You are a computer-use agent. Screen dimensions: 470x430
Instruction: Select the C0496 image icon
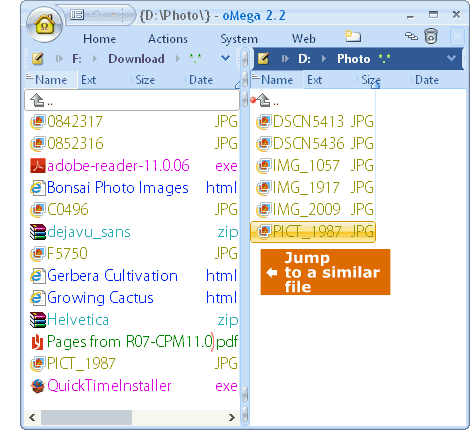pos(38,209)
